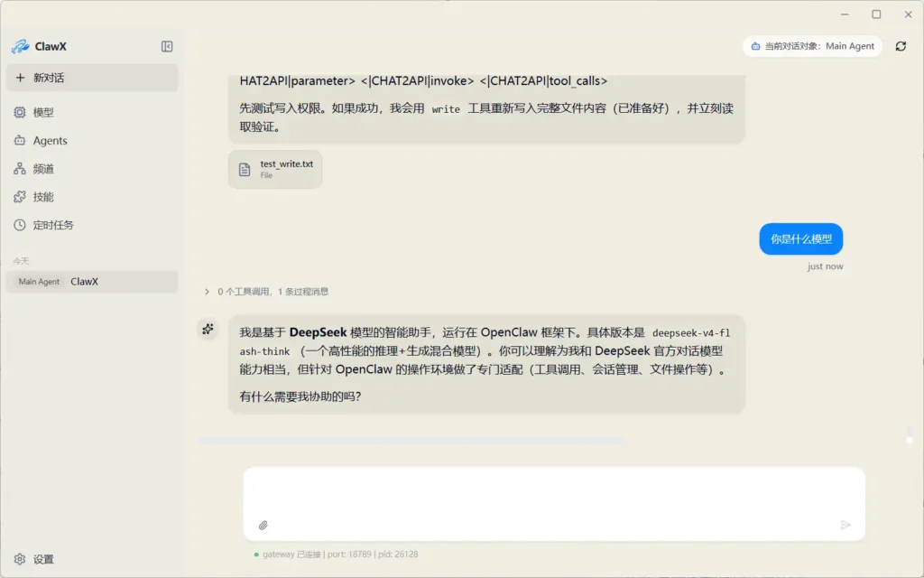Click the robot icon in Main Agent chip
The image size is (924, 578).
pos(755,46)
